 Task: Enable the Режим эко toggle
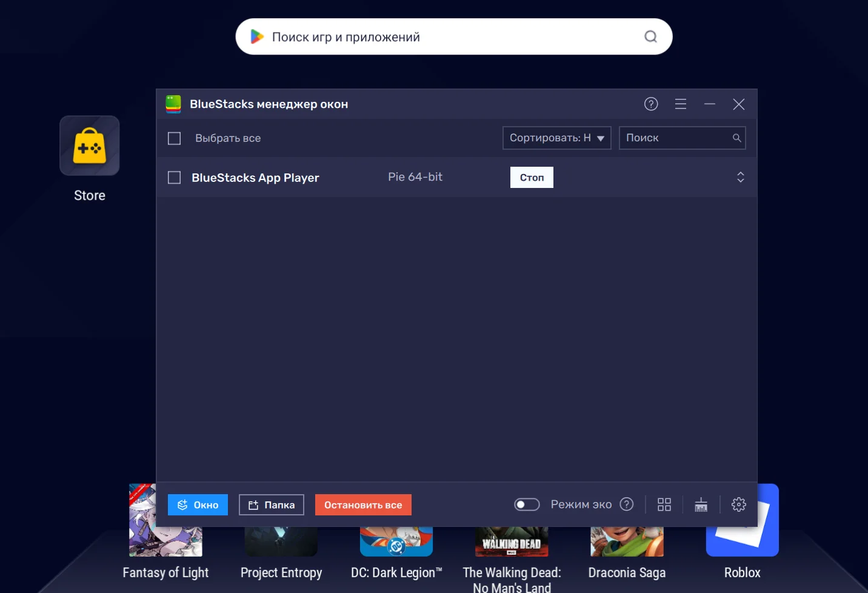(527, 504)
